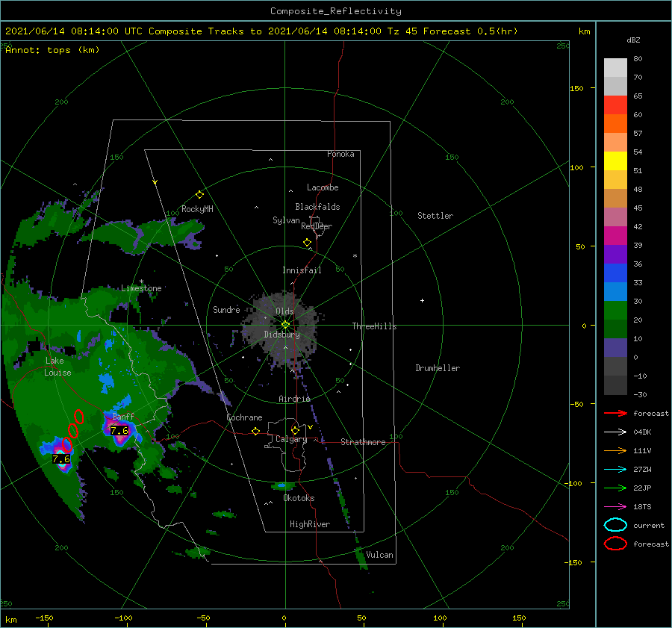Select the purple swatch between 39 and 36
Image resolution: width=672 pixels, height=628 pixels.
click(615, 254)
